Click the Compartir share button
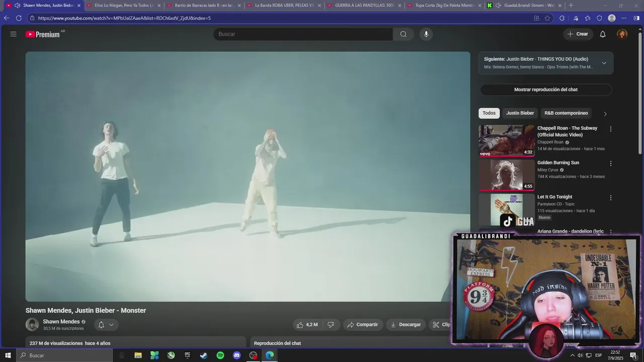The height and width of the screenshot is (362, 644). tap(363, 325)
